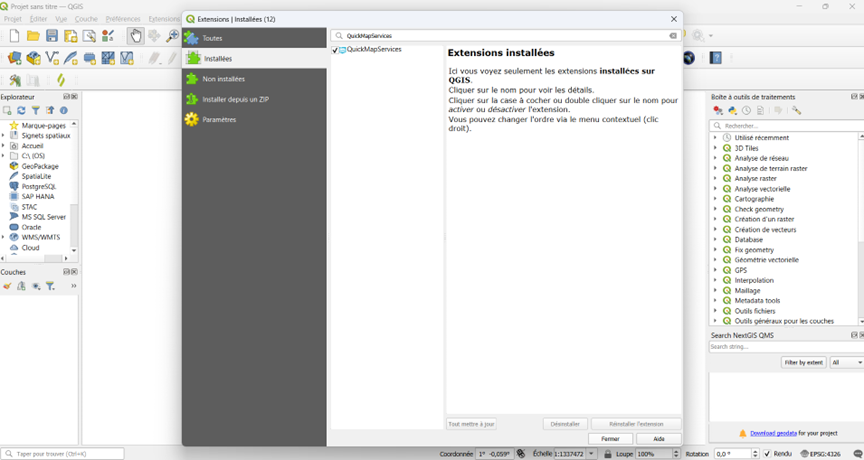The height and width of the screenshot is (460, 864).
Task: Toggle the scale lock icon
Action: [x=608, y=454]
